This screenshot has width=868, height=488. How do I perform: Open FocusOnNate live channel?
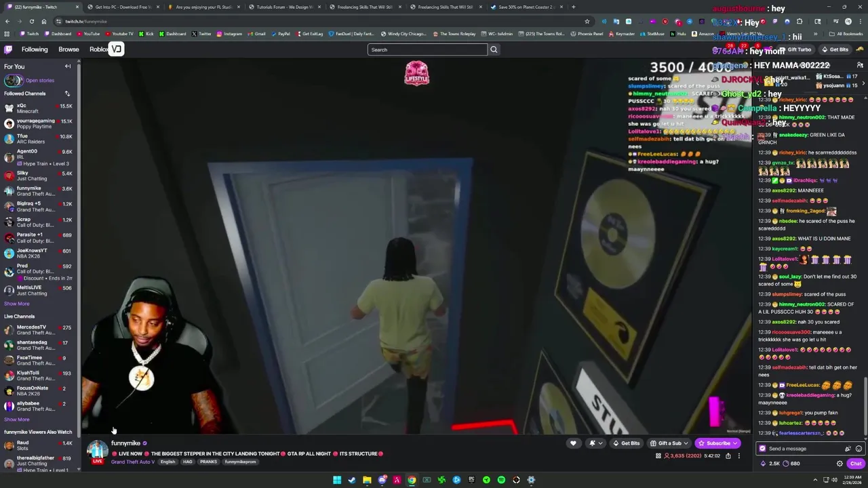coord(39,390)
